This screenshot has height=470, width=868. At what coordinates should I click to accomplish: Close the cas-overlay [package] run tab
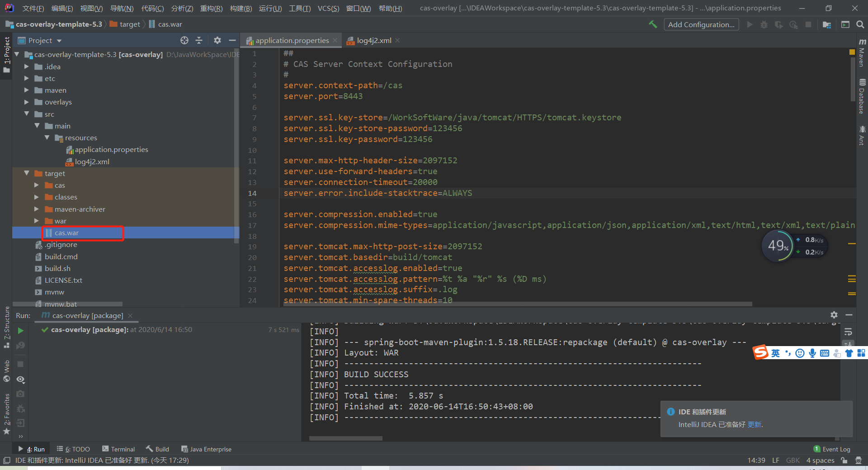[130, 315]
